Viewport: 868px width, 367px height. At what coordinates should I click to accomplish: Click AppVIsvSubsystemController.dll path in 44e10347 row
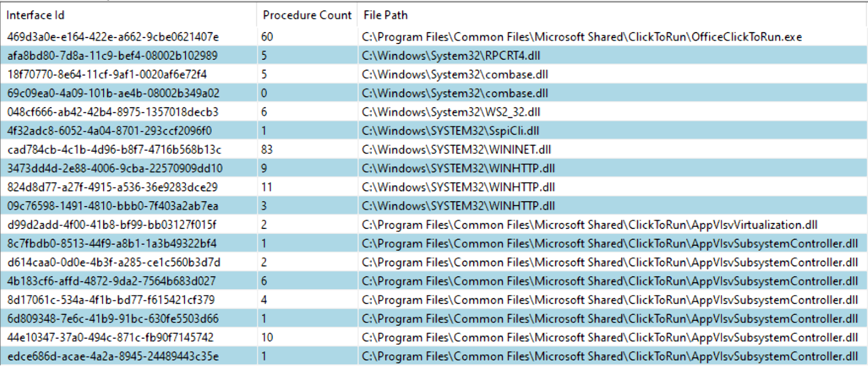click(610, 337)
